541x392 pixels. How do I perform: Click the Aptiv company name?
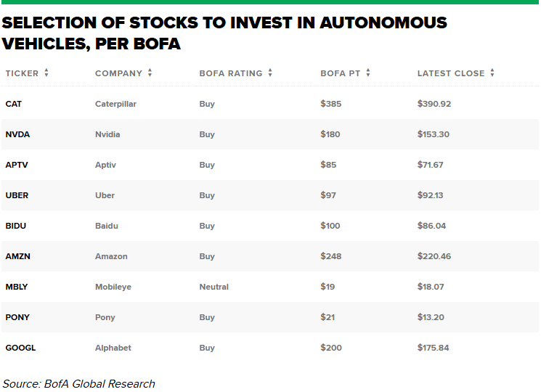(x=105, y=165)
